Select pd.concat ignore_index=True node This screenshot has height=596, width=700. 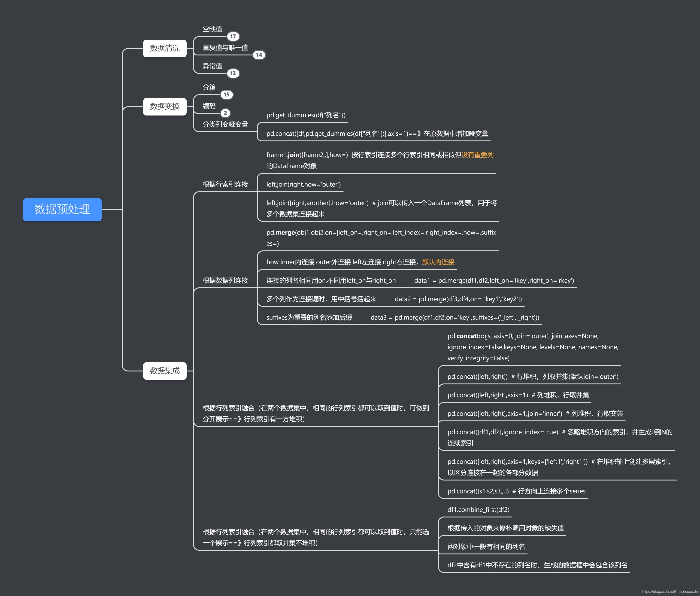point(560,437)
